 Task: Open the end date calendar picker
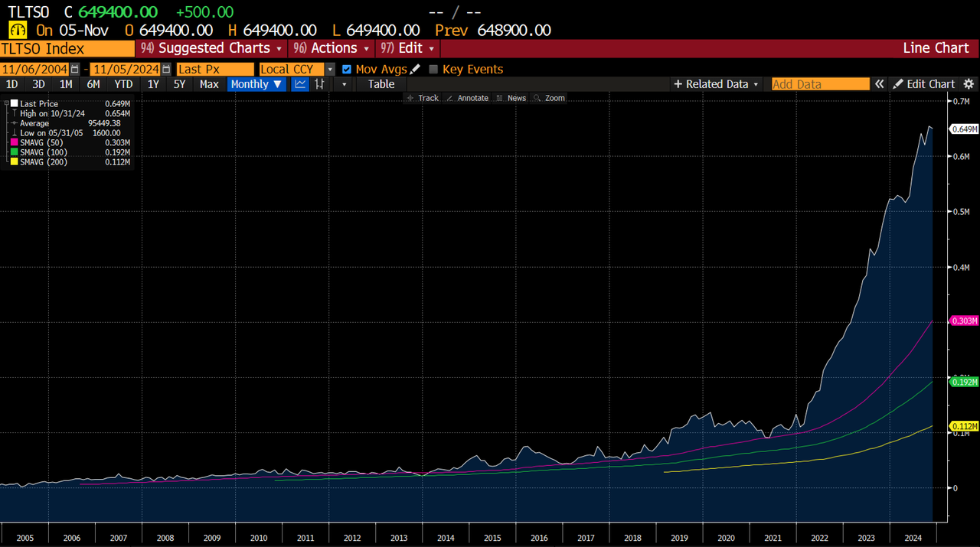pyautogui.click(x=166, y=69)
